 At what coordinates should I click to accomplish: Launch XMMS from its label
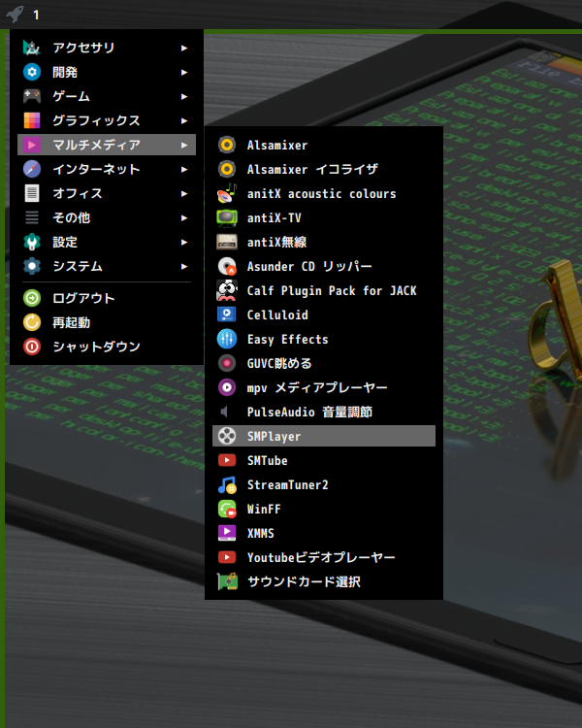(x=260, y=533)
